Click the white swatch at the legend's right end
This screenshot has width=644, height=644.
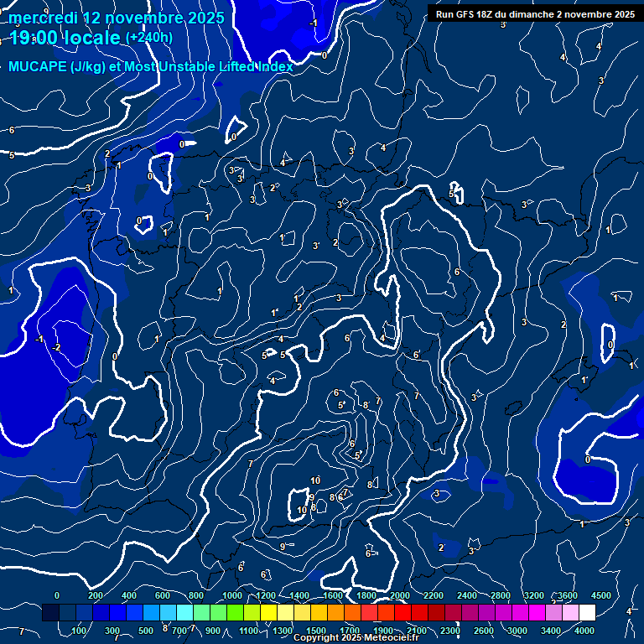(587, 612)
